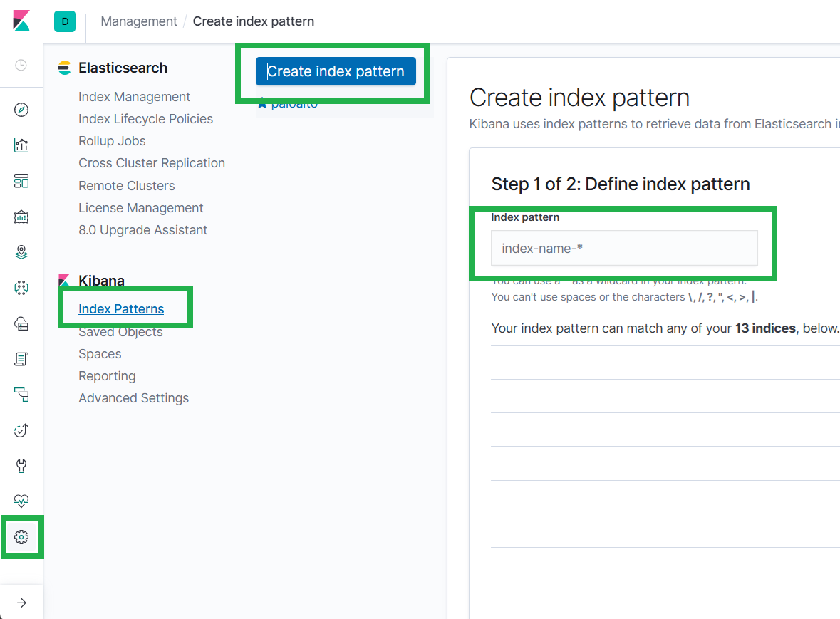The height and width of the screenshot is (619, 840).
Task: Open the D space avatar
Action: [65, 21]
